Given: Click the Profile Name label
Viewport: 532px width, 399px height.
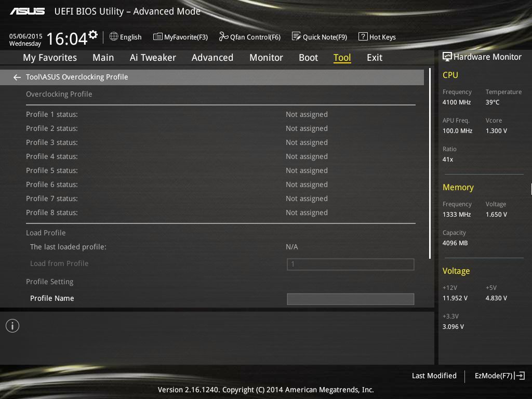Looking at the screenshot, I should tap(52, 298).
